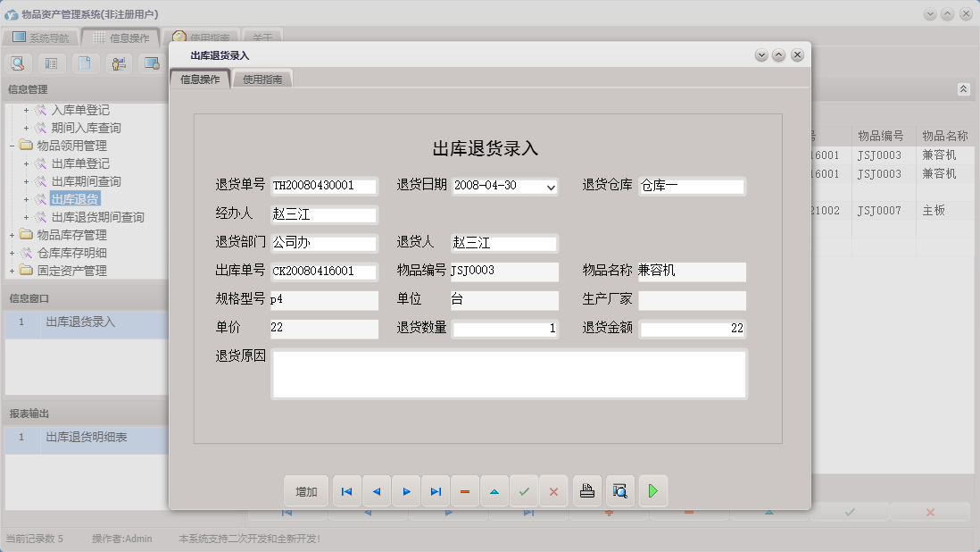The height and width of the screenshot is (552, 980).
Task: Collapse the dialog using its chevron arrow
Action: click(x=761, y=54)
